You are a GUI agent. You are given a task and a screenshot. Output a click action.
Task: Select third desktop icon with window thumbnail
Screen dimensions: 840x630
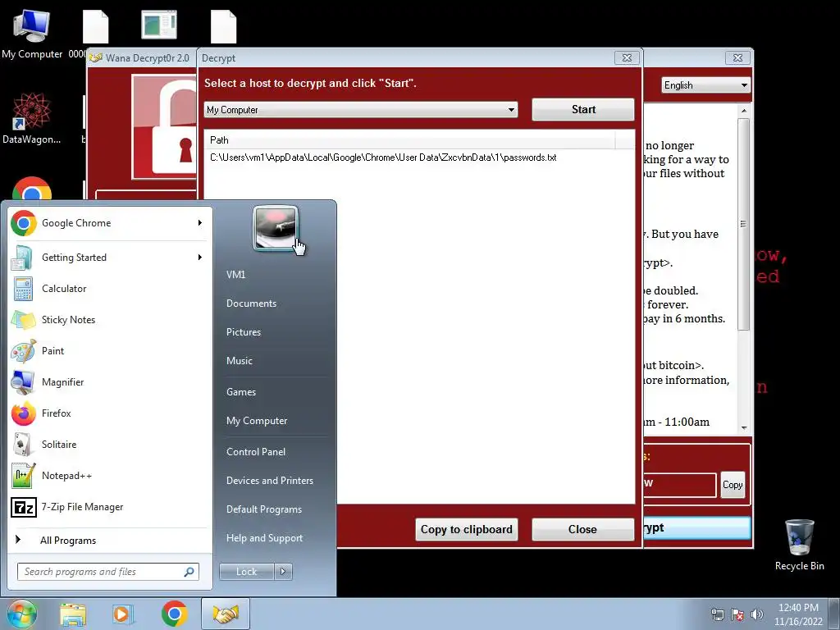coord(159,25)
